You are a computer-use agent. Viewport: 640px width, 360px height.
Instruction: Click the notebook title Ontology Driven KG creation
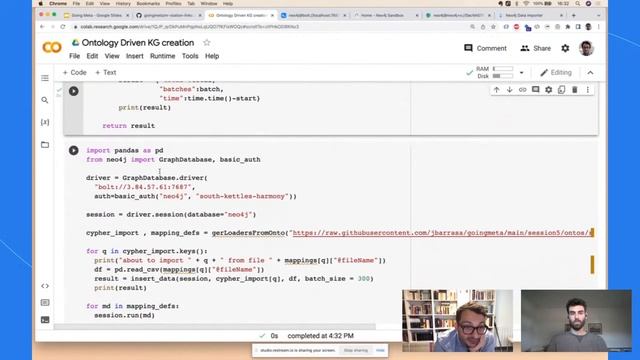coord(138,42)
